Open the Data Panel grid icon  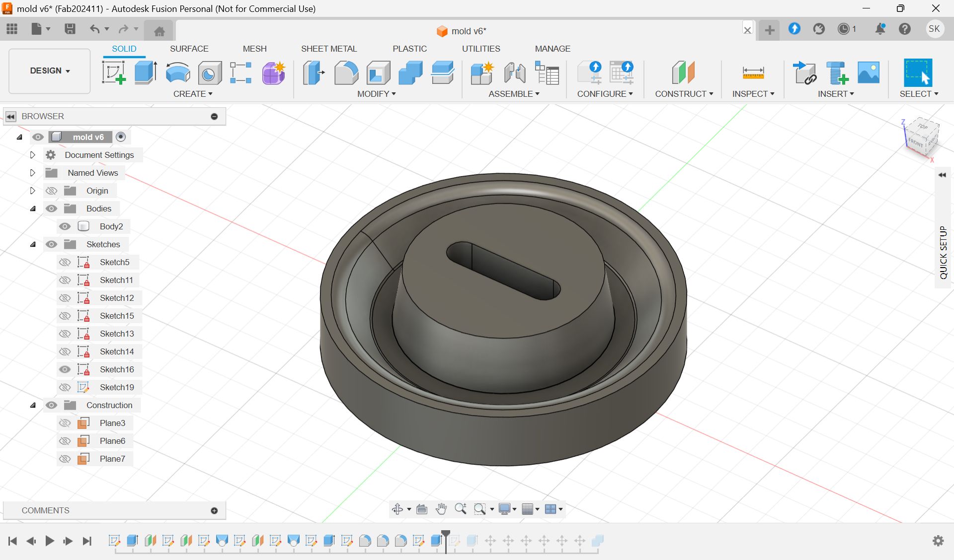pyautogui.click(x=12, y=29)
